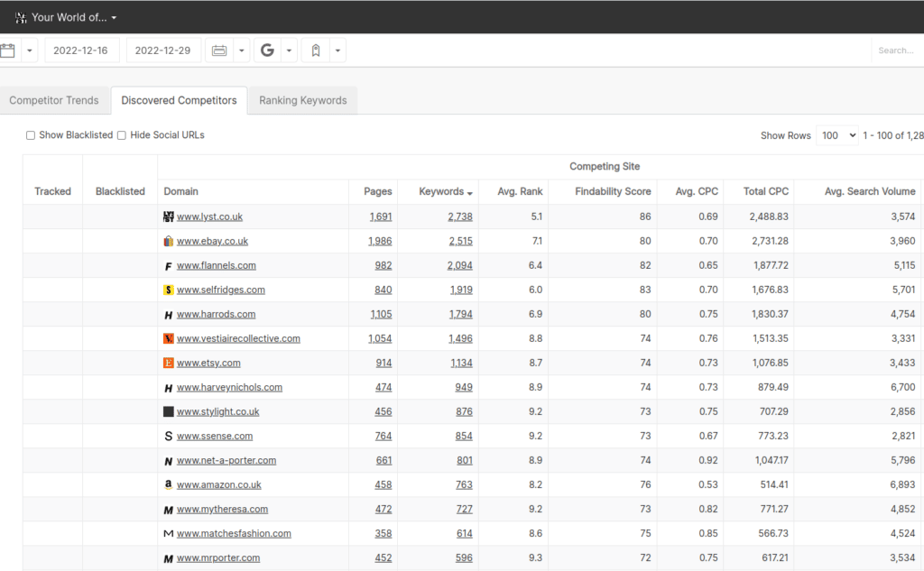Screen dimensions: 924x571
Task: Click the amazon.co.uk favicon
Action: [x=169, y=485]
